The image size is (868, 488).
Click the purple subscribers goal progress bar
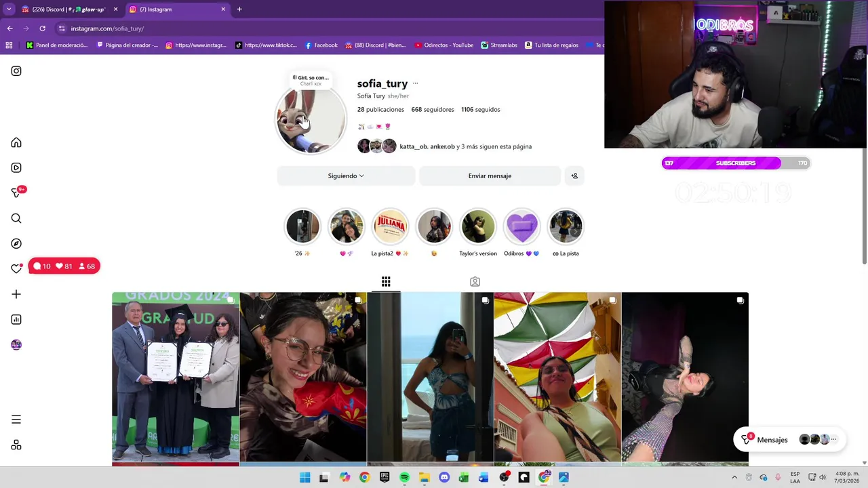736,163
